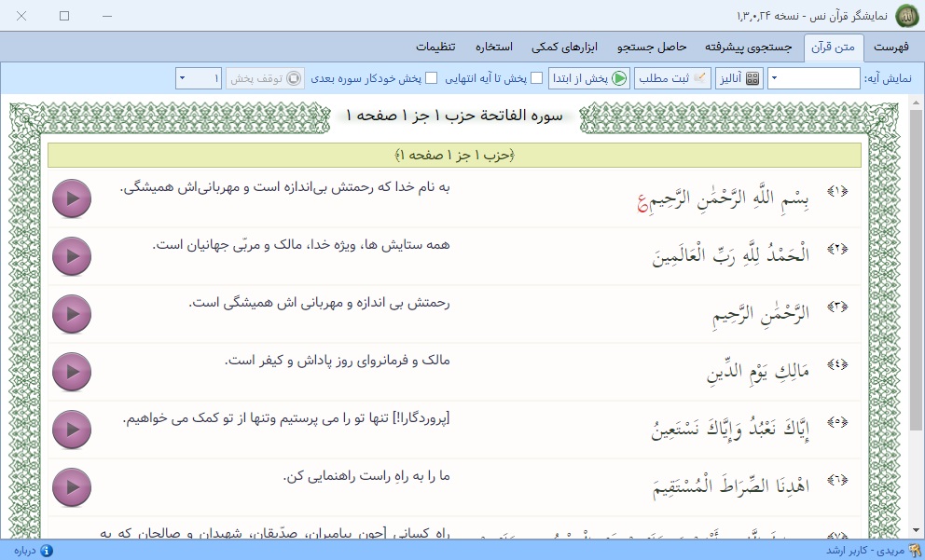Click the scrollbar down arrow
Viewport: 925px width, 560px height.
point(916,530)
